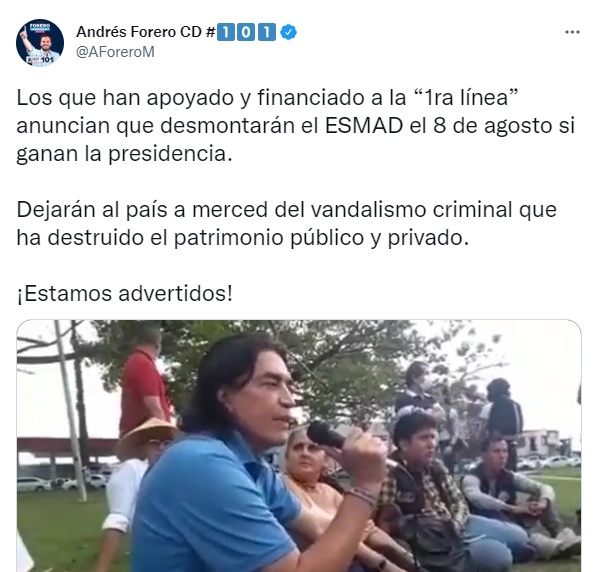Click the paragraph beginning "Dejarán al país"
Image resolution: width=594 pixels, height=572 pixels.
[x=286, y=223]
